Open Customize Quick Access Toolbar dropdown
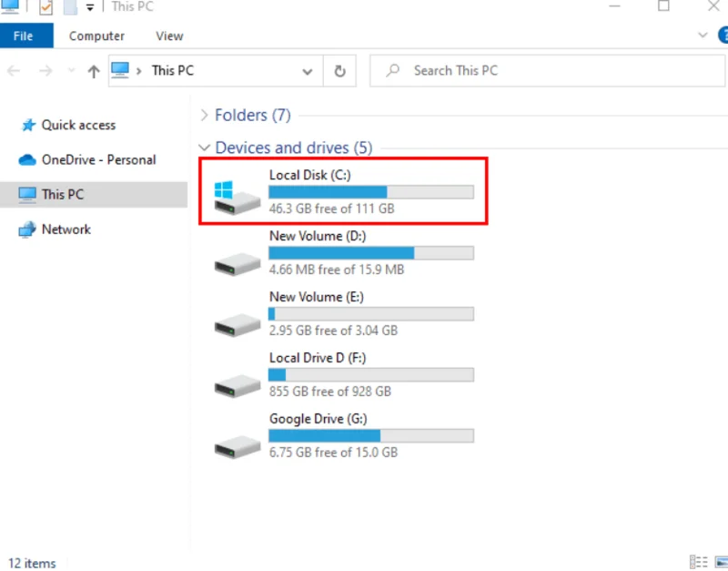The image size is (728, 571). pos(90,7)
